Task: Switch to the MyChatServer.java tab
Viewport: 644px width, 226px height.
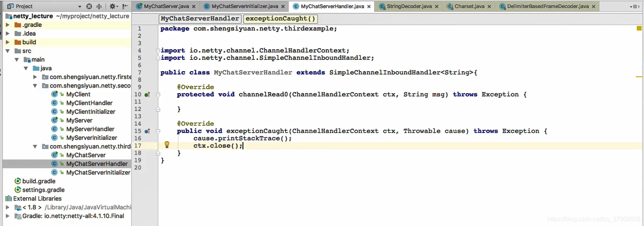Action: click(x=166, y=6)
